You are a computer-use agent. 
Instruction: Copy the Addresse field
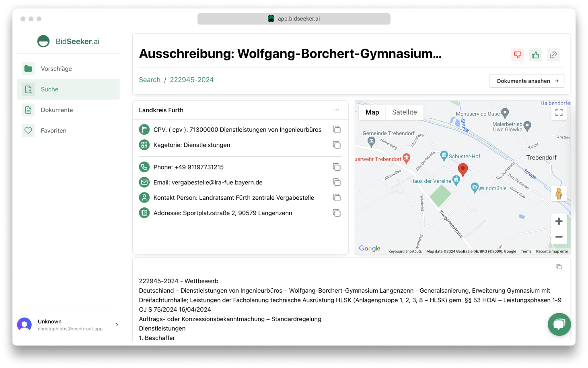(x=337, y=213)
